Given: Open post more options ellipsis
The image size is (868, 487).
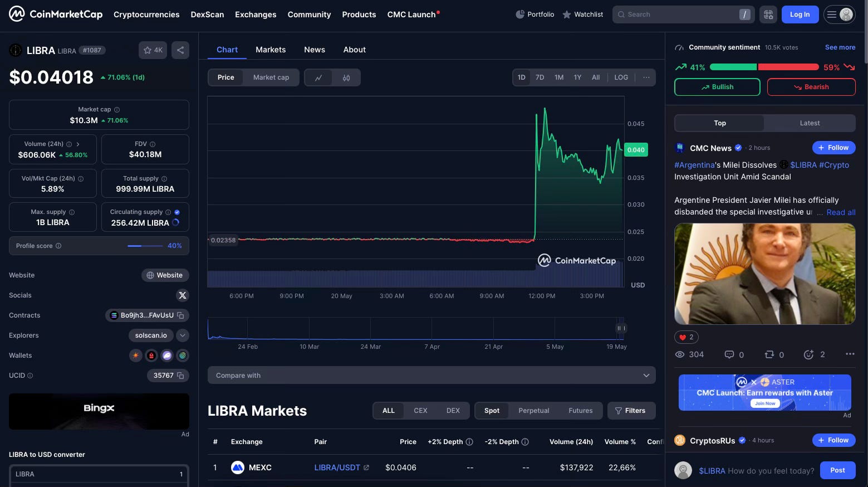Looking at the screenshot, I should pyautogui.click(x=850, y=354).
